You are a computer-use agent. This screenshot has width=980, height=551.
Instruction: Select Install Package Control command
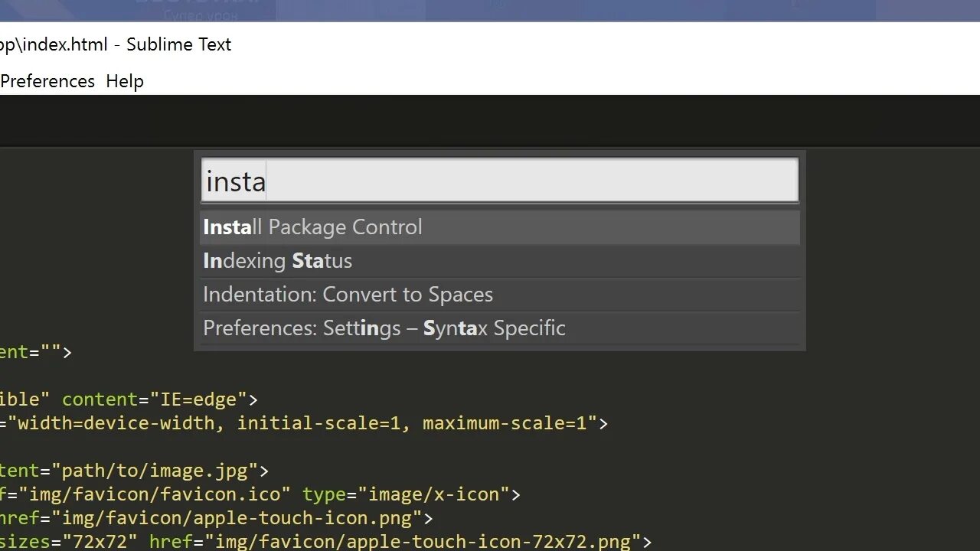pyautogui.click(x=499, y=227)
